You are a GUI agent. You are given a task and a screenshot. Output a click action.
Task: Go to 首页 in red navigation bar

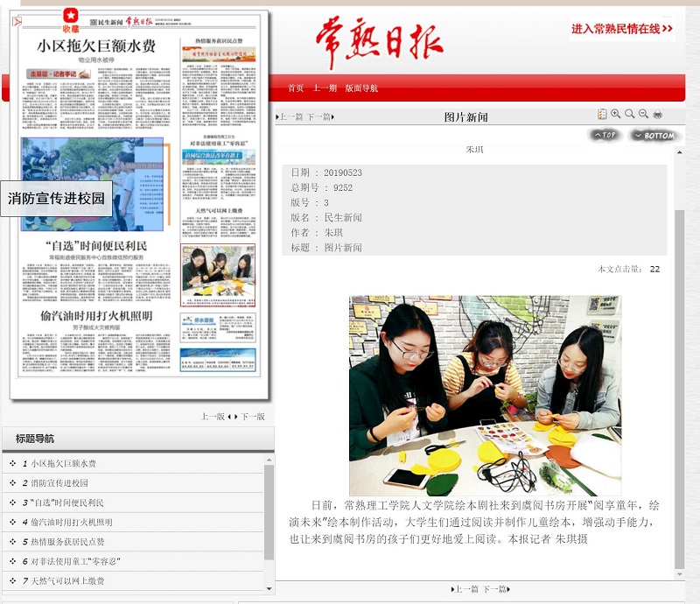tap(296, 88)
